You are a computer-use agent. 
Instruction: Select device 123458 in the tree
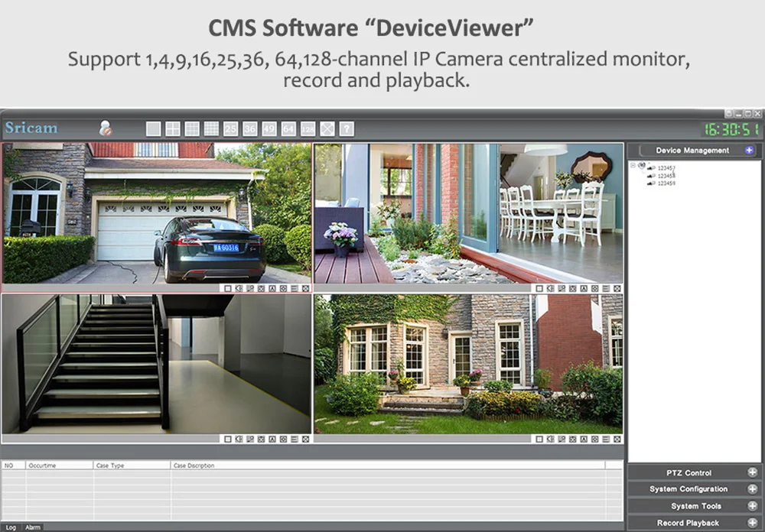coord(666,176)
